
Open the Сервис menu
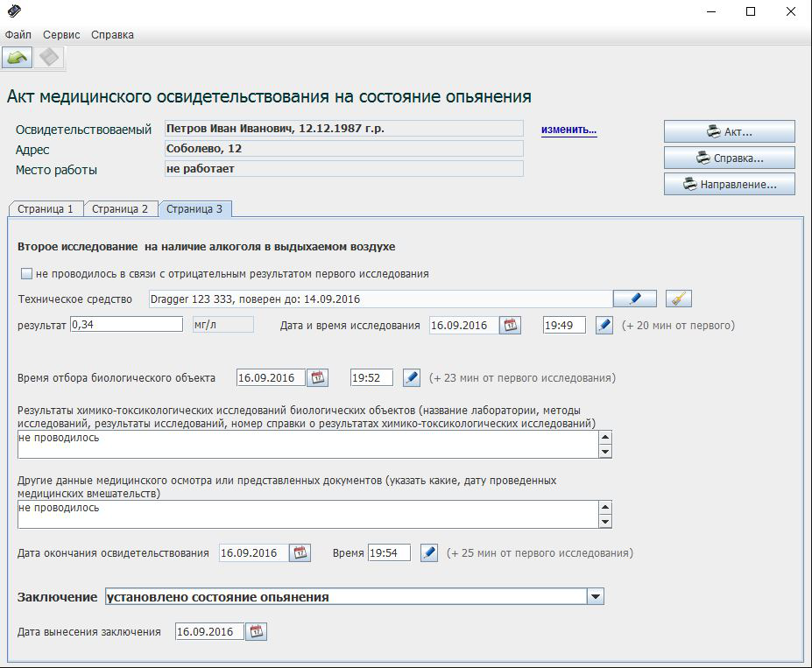coord(61,35)
